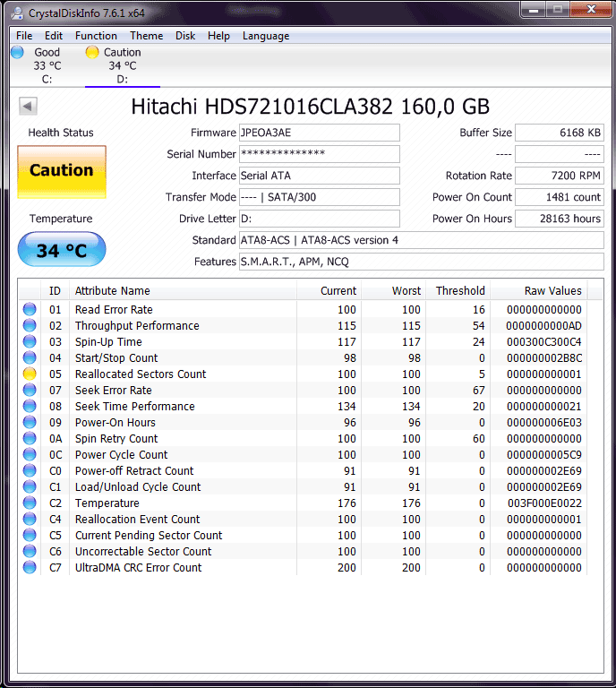Open the Theme menu

(x=147, y=36)
